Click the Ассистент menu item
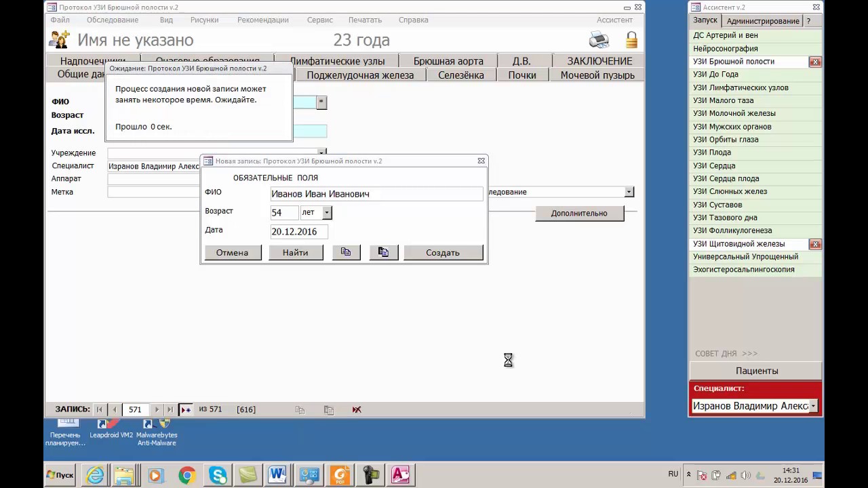The width and height of the screenshot is (868, 488). click(x=614, y=20)
